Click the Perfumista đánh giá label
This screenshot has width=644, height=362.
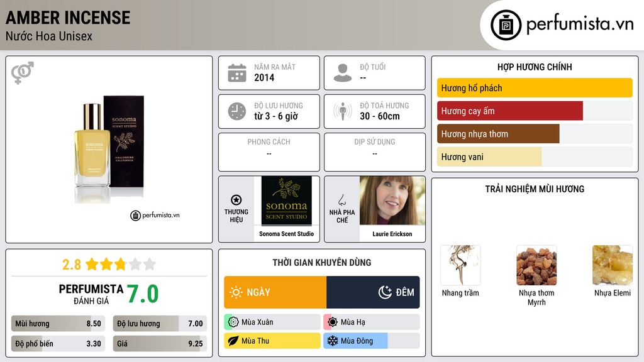tap(91, 294)
